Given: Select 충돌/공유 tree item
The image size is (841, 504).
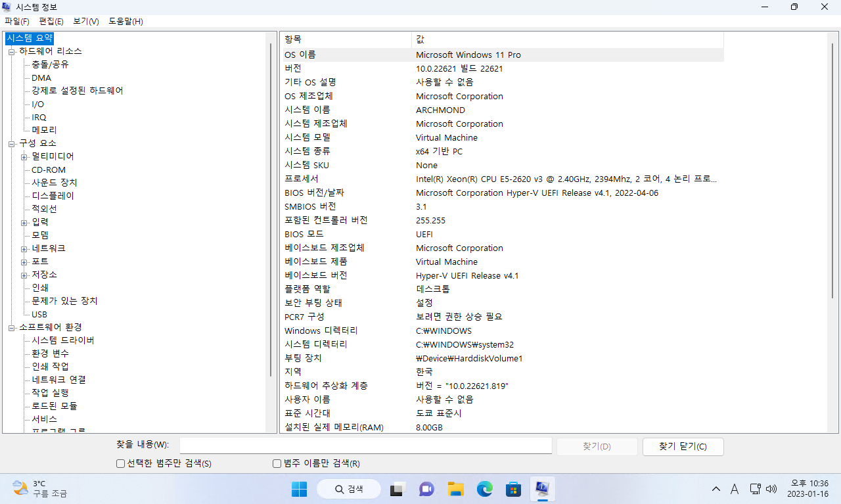Looking at the screenshot, I should 50,64.
